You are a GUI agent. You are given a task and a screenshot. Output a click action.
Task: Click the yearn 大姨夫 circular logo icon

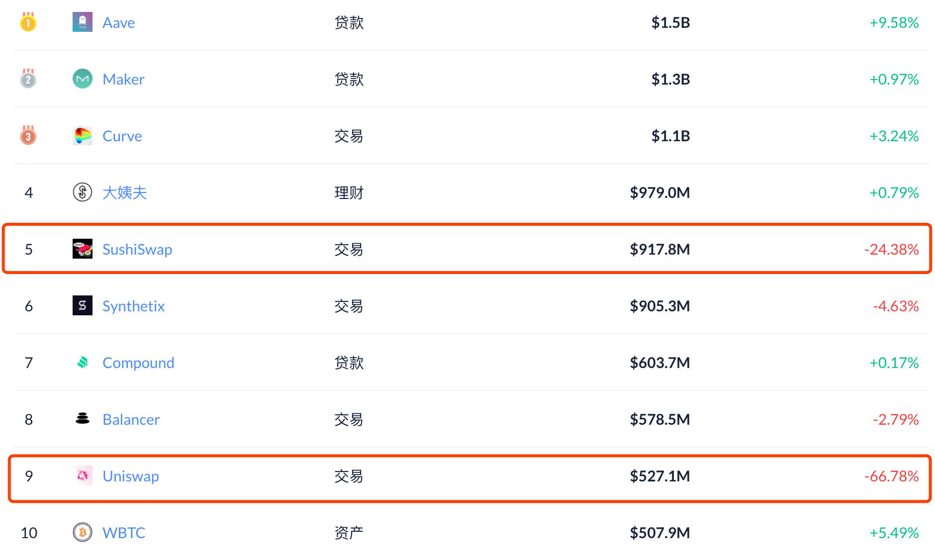point(82,192)
